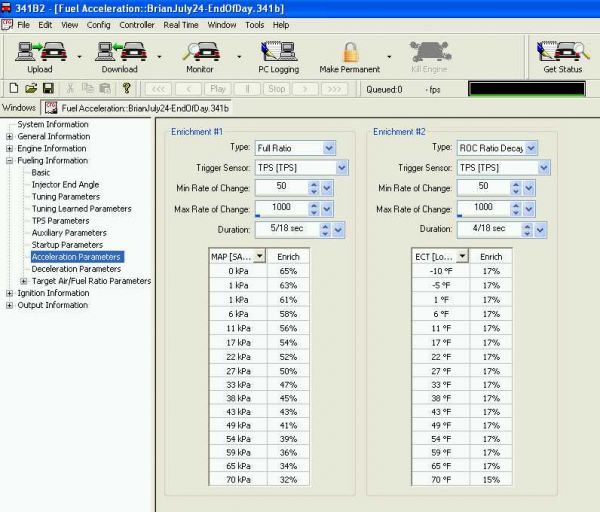Click the Download toolbar icon
The width and height of the screenshot is (600, 512).
[x=119, y=52]
